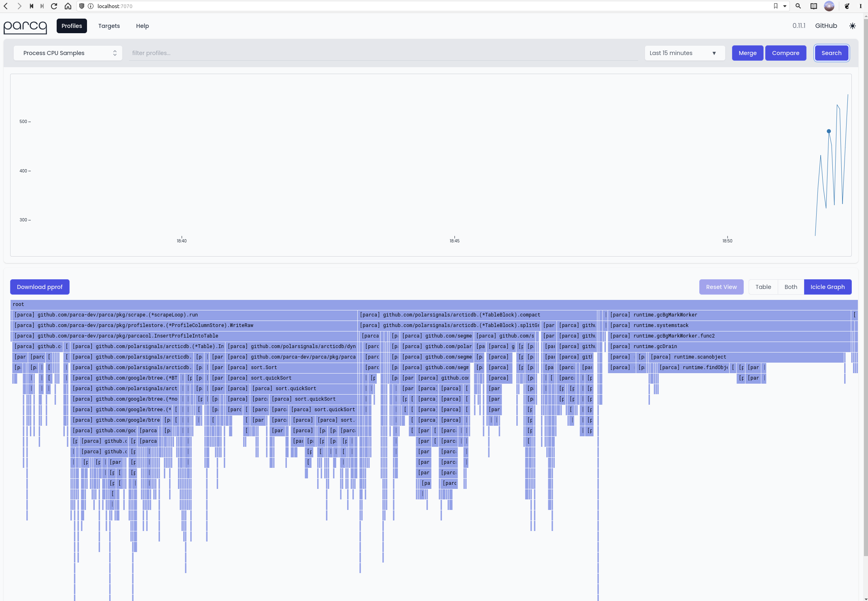Click the Search button
The image size is (868, 601).
click(x=831, y=53)
